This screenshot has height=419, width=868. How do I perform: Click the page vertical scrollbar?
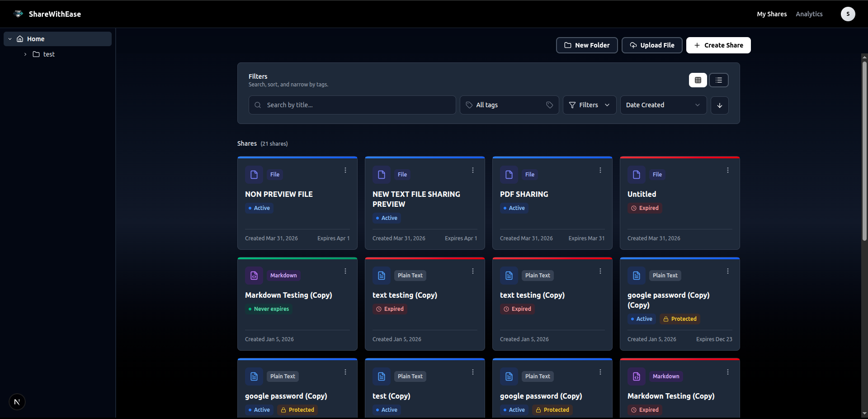click(864, 151)
